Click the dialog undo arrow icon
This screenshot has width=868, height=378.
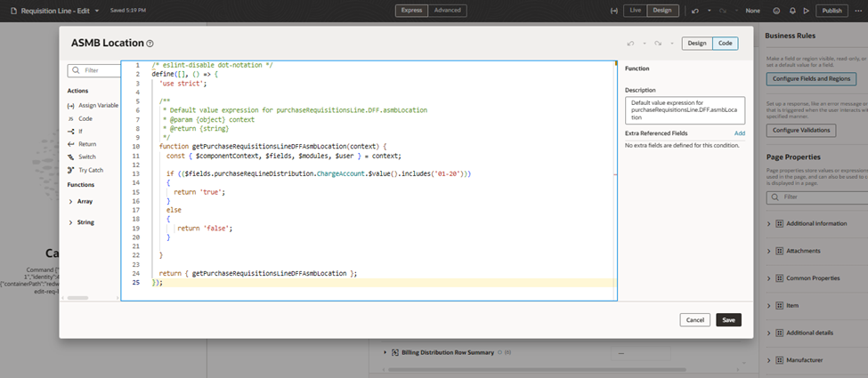[x=630, y=44]
